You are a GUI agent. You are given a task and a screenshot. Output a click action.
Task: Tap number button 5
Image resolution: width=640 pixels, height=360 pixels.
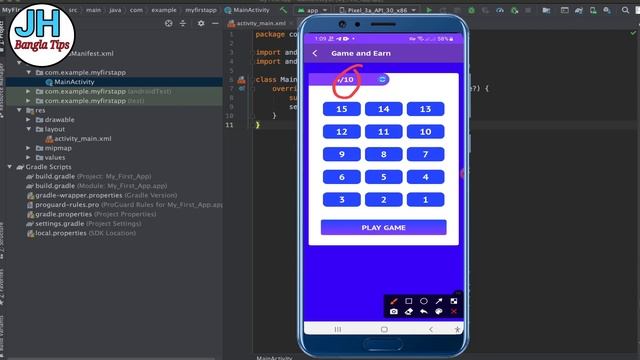[x=384, y=177]
